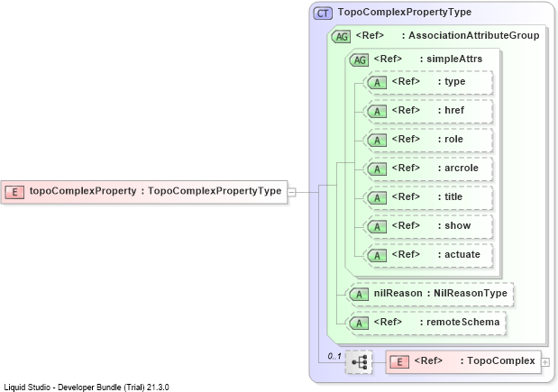Expand the TopoComplex reference element

tap(545, 362)
